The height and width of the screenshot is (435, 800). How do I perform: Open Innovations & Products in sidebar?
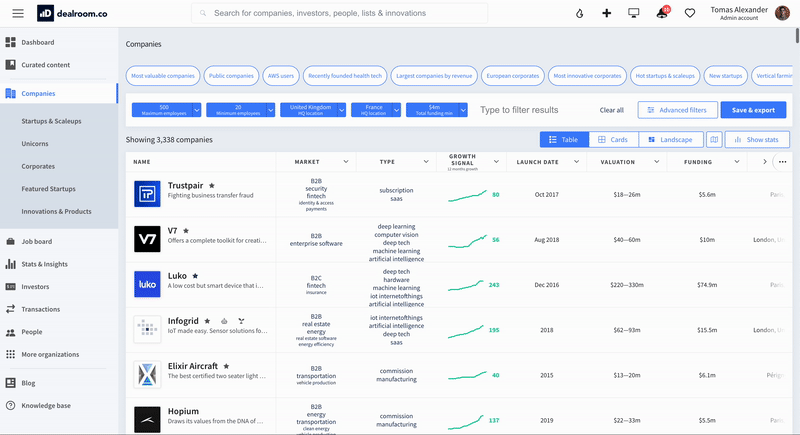tap(57, 211)
